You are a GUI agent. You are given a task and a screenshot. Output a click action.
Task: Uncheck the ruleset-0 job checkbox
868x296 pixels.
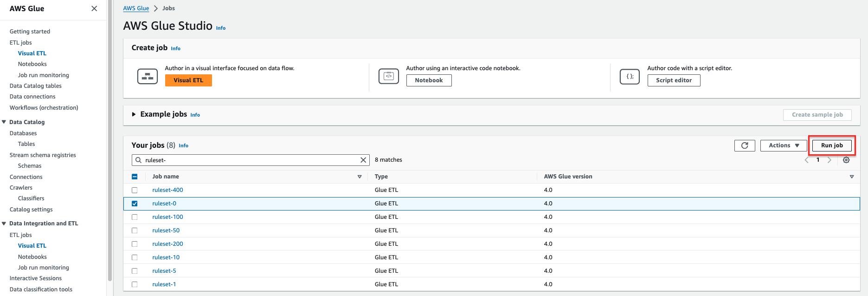point(135,204)
